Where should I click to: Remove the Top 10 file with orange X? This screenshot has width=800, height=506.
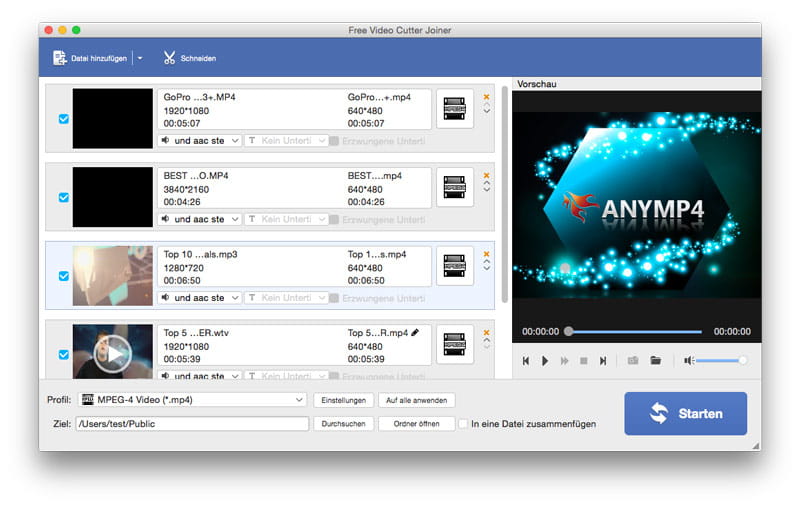click(x=487, y=254)
